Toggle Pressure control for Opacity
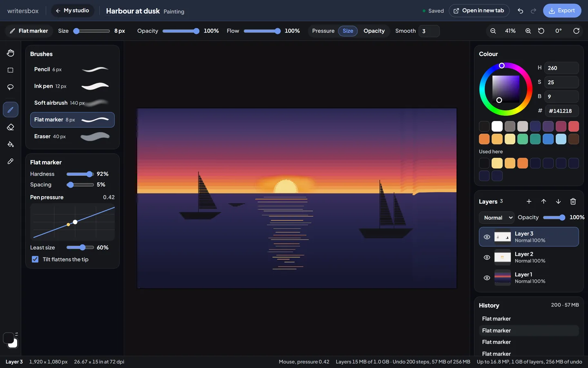588x368 pixels. (x=374, y=31)
